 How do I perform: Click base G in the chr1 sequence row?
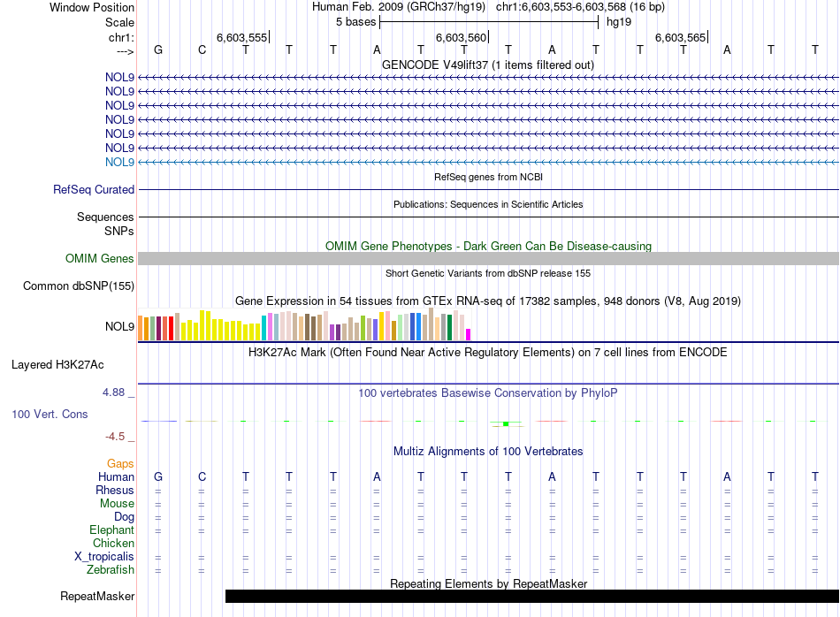pos(158,50)
